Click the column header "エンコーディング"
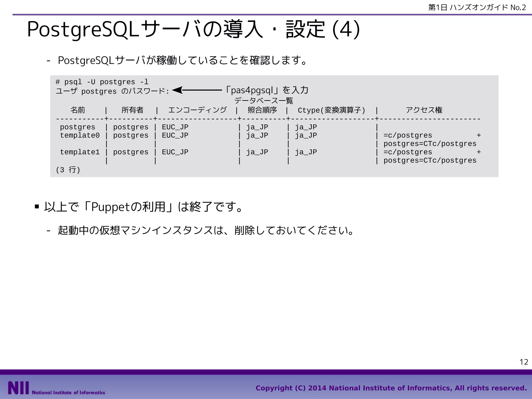This screenshot has height=399, width=532. [x=197, y=110]
